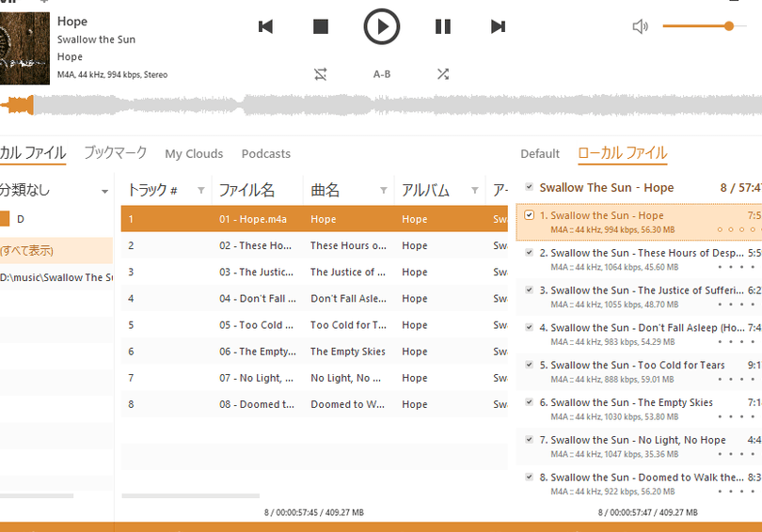Uncheck 2. These Hours of Despair playlist item
The height and width of the screenshot is (532, 762).
(x=530, y=253)
